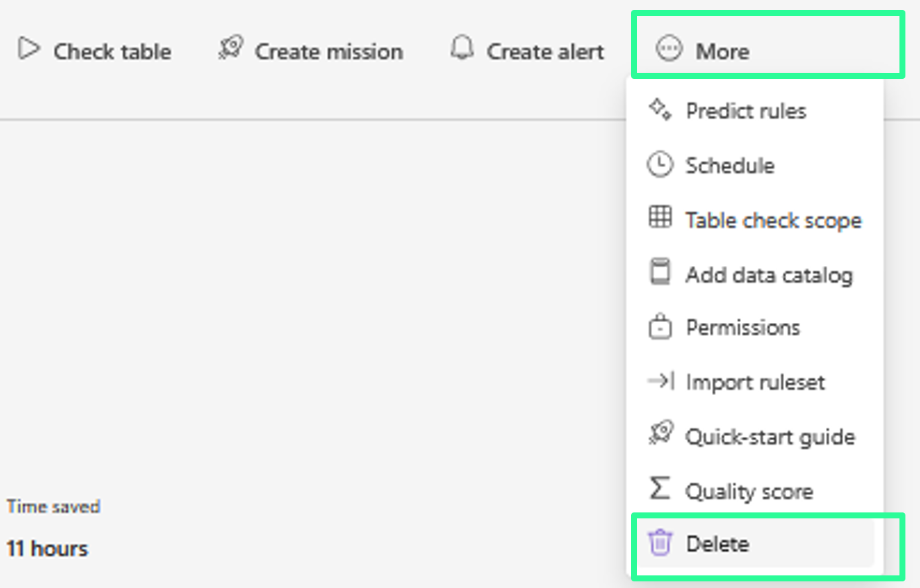920x588 pixels.
Task: Click the bell icon for Create alert
Action: click(x=462, y=48)
